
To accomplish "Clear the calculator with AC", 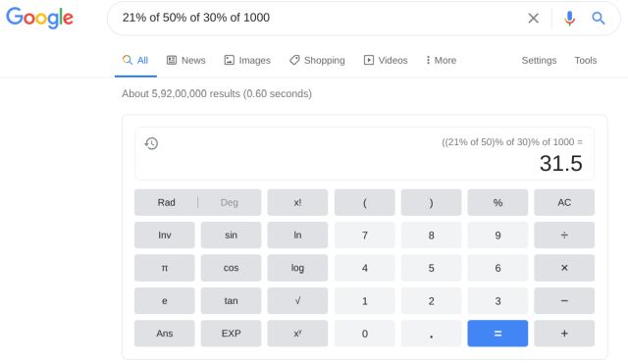I will 564,202.
